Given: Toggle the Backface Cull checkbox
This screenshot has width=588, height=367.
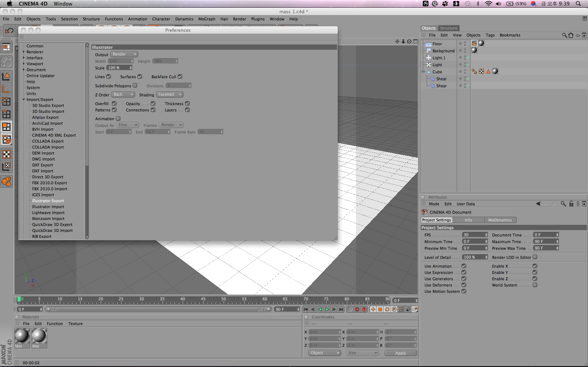Looking at the screenshot, I should [x=180, y=77].
